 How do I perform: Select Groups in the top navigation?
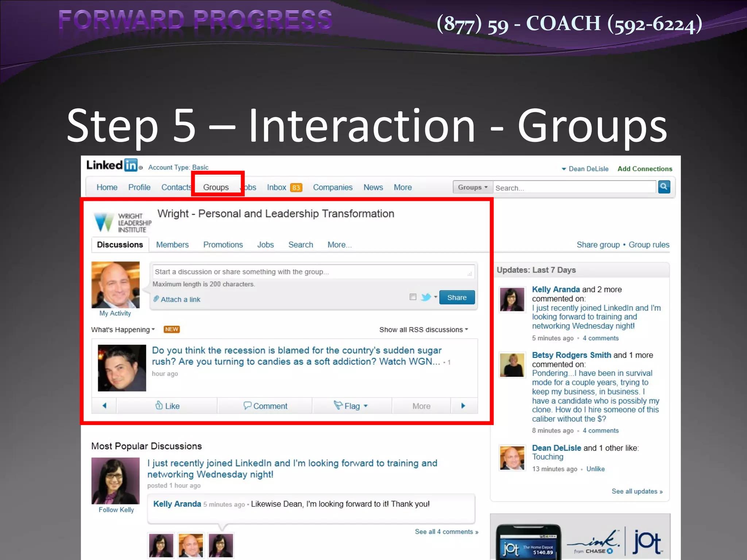click(x=216, y=187)
